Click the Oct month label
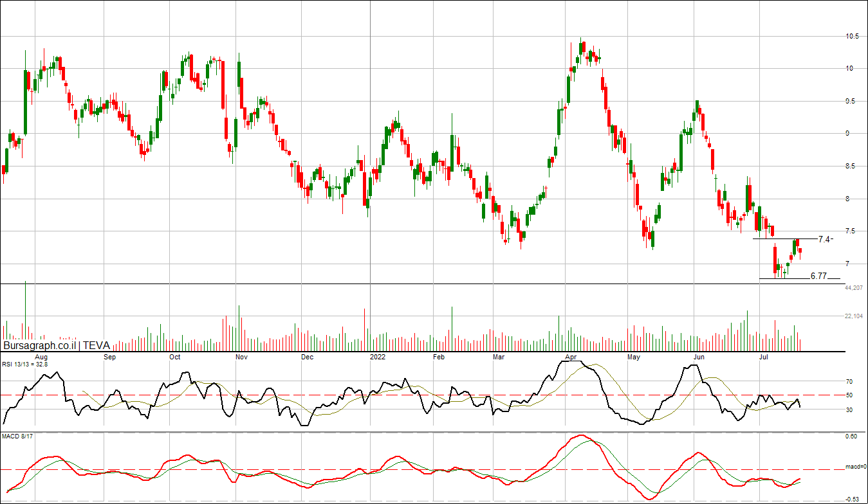 174,356
